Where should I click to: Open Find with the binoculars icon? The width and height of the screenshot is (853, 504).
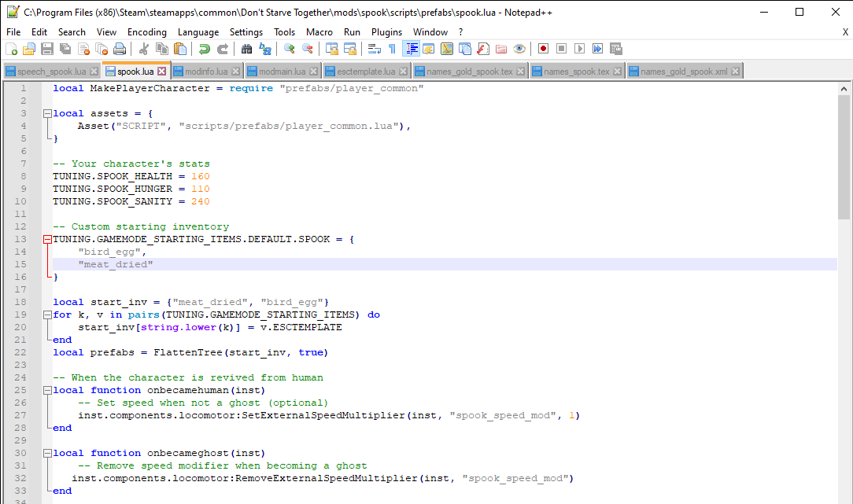point(247,49)
